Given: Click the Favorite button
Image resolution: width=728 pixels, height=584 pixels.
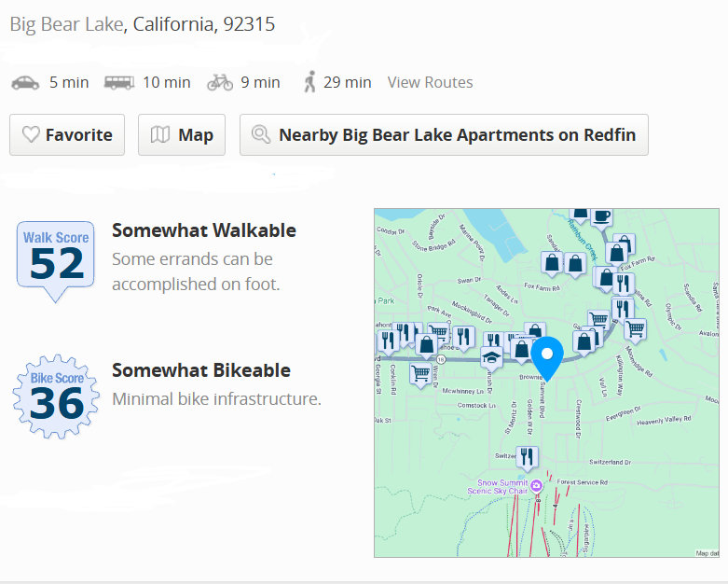Looking at the screenshot, I should (x=67, y=134).
